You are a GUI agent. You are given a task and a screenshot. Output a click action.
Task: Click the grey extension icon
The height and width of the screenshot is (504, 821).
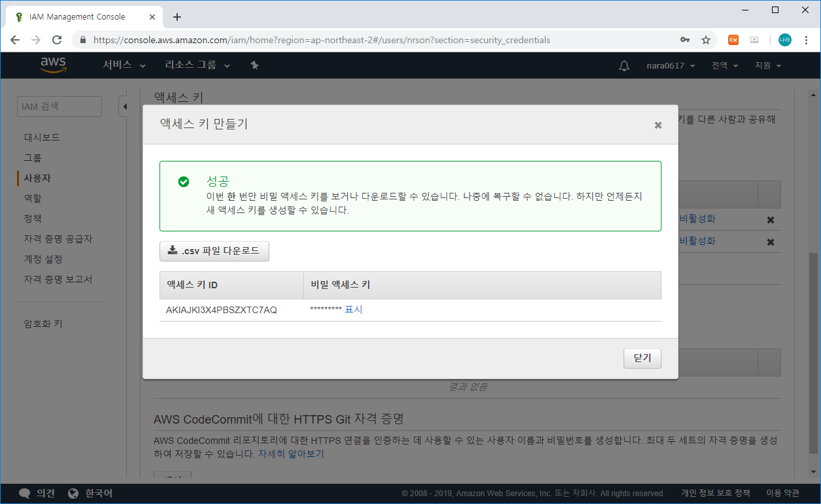point(754,40)
